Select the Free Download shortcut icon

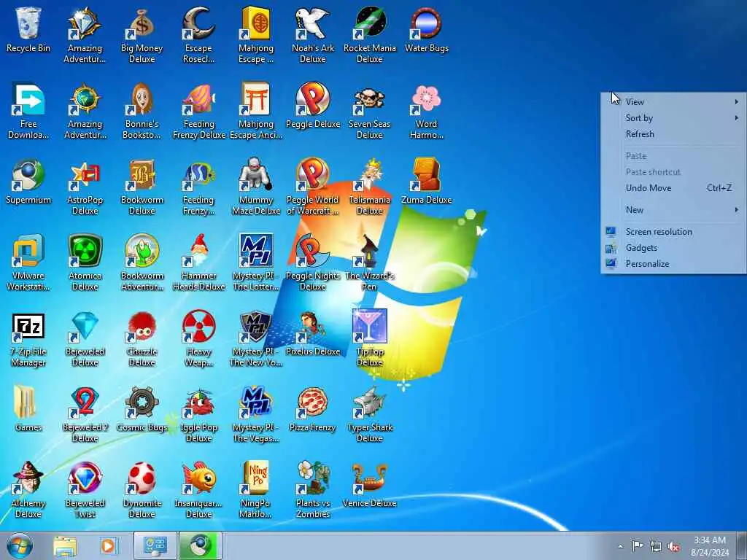[28, 111]
